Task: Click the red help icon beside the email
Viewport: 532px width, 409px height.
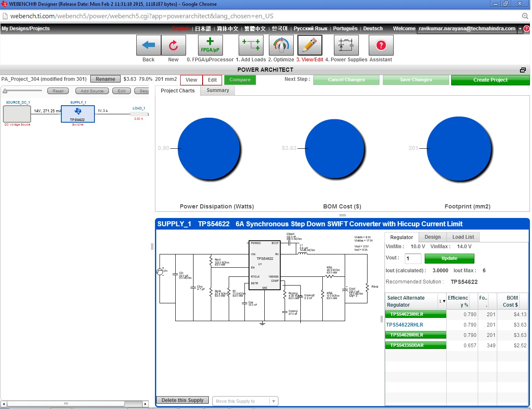Action: (527, 29)
